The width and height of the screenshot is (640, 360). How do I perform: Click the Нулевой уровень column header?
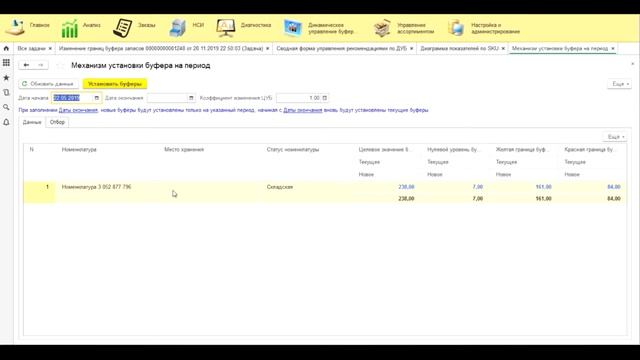point(453,149)
